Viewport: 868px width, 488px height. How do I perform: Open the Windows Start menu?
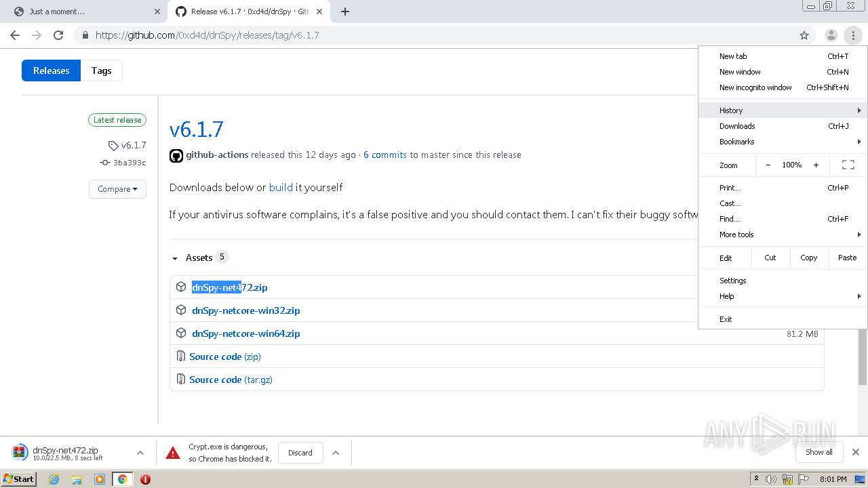pos(19,479)
